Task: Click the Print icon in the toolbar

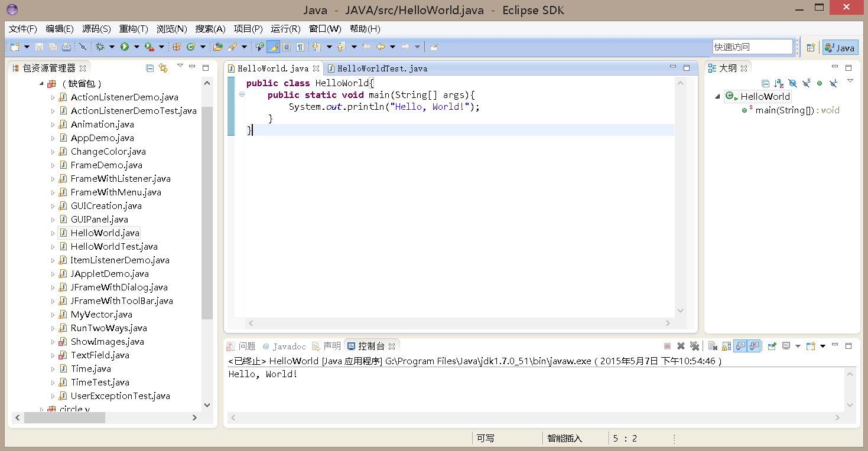Action: pyautogui.click(x=66, y=47)
